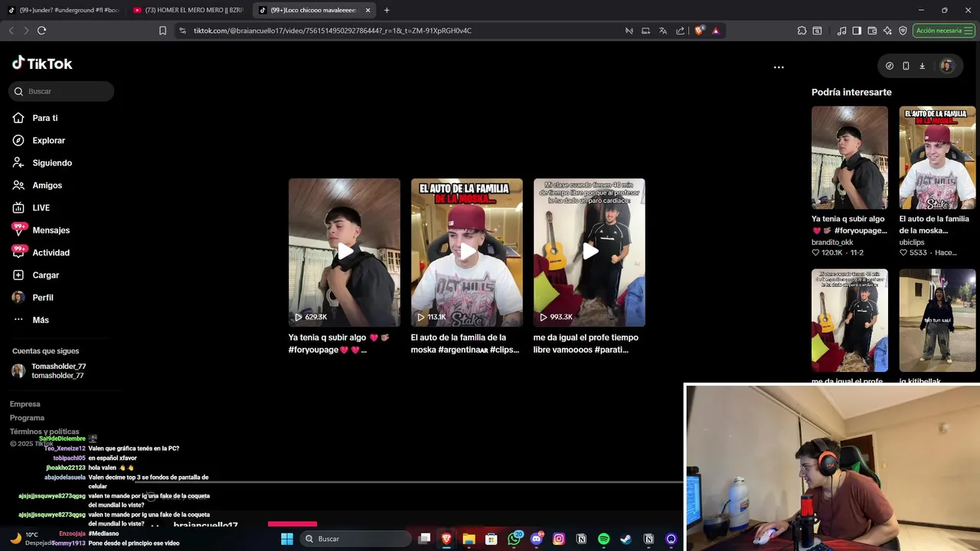Open Microsoft Store from the taskbar

coord(492,539)
